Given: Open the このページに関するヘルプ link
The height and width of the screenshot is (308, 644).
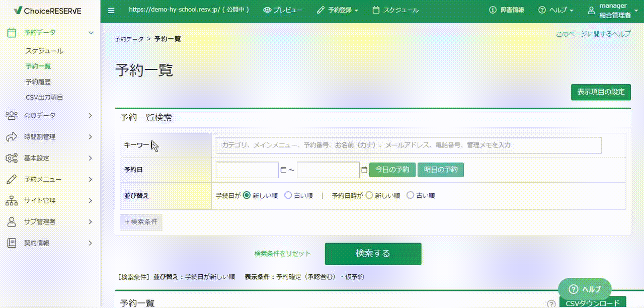Looking at the screenshot, I should click(593, 34).
